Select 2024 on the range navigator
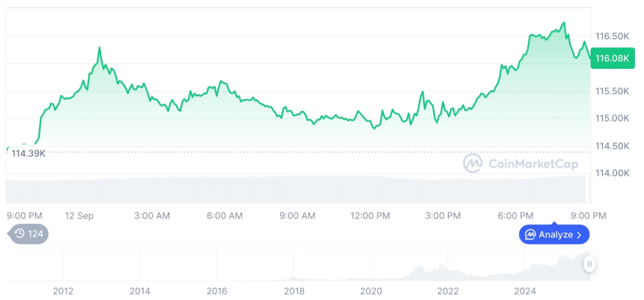The image size is (644, 300). [525, 290]
